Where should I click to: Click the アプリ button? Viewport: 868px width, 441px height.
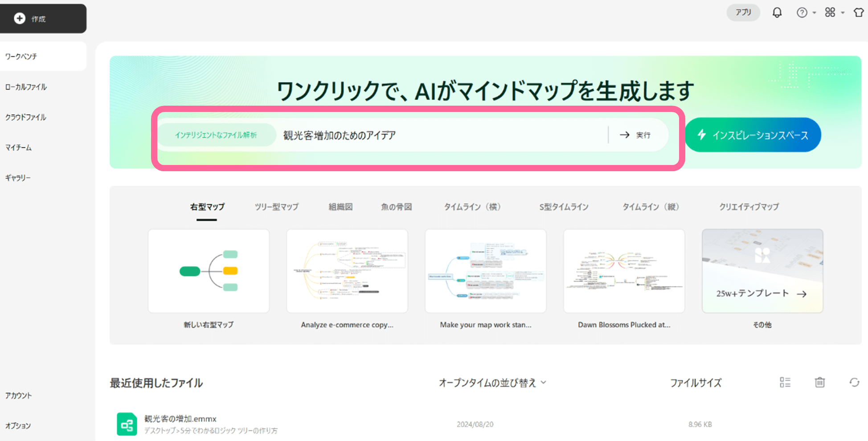743,12
